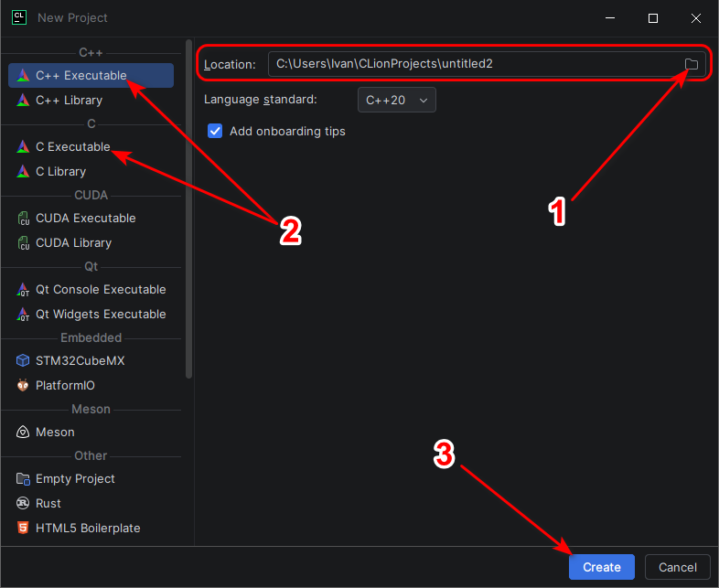
Task: Select Rust project type
Action: [x=91, y=503]
